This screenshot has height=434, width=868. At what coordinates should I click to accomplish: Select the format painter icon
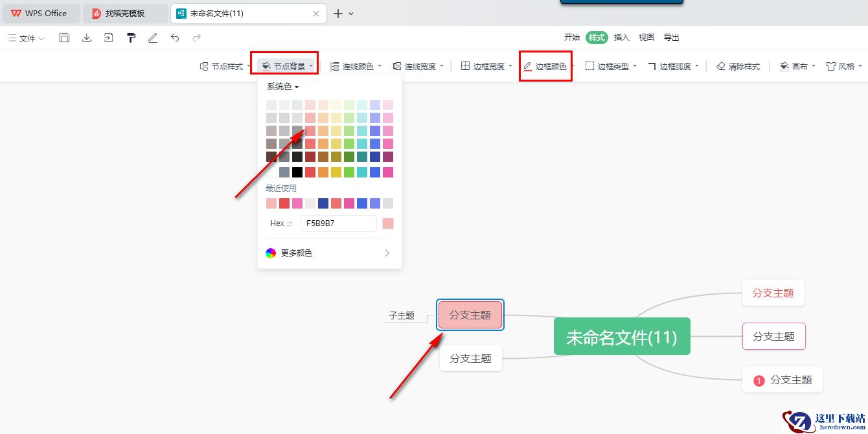[131, 38]
